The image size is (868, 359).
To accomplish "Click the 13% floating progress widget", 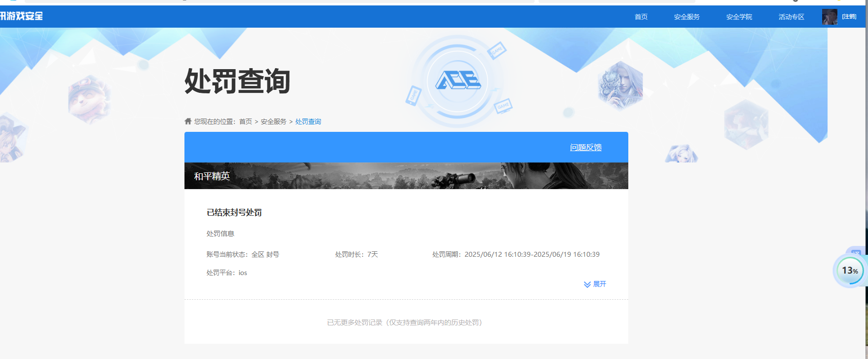I will pyautogui.click(x=850, y=271).
